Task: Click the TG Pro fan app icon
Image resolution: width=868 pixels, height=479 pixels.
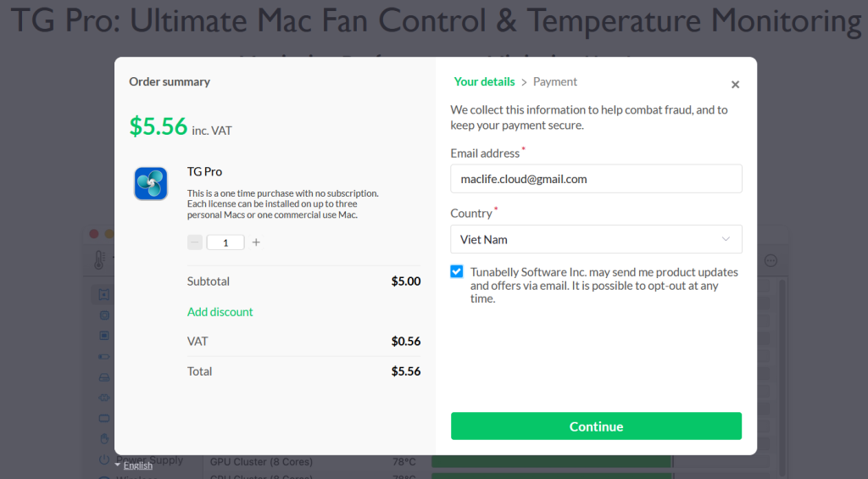Action: (151, 183)
